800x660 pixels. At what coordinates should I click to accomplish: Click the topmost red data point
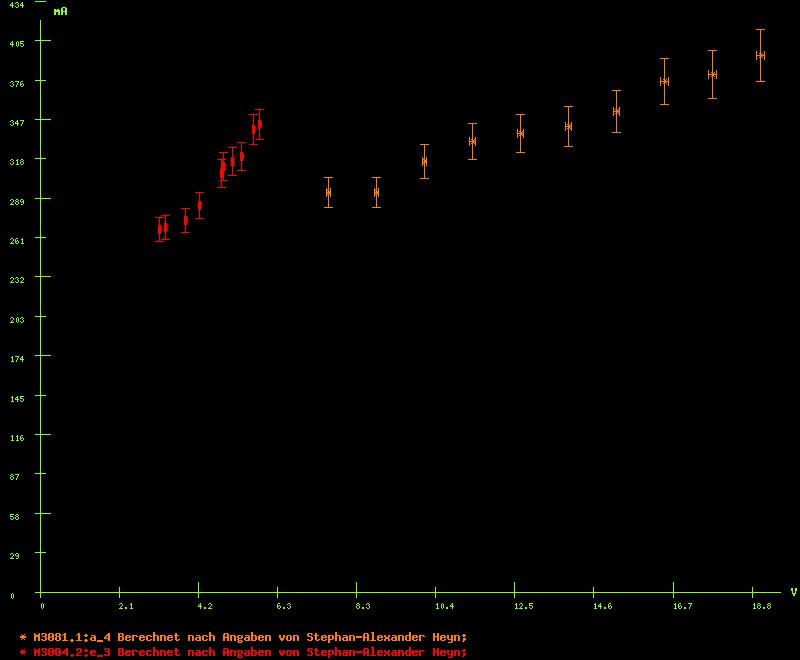coord(259,124)
